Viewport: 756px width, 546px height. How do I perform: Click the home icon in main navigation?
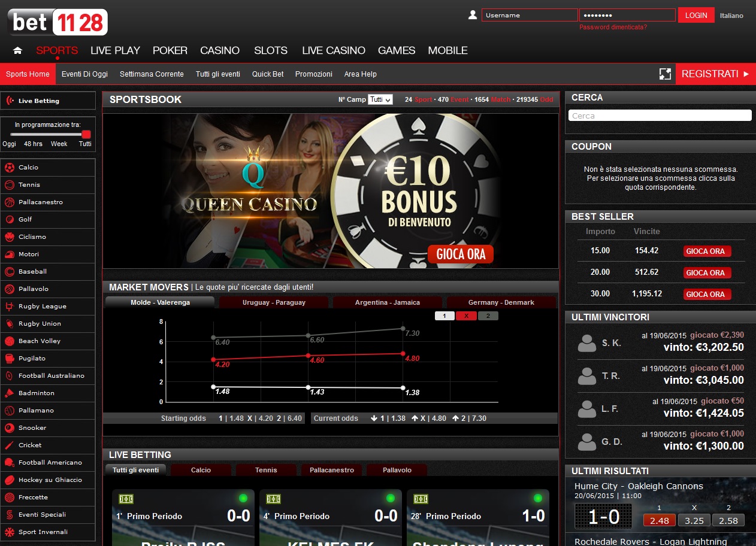[x=18, y=50]
